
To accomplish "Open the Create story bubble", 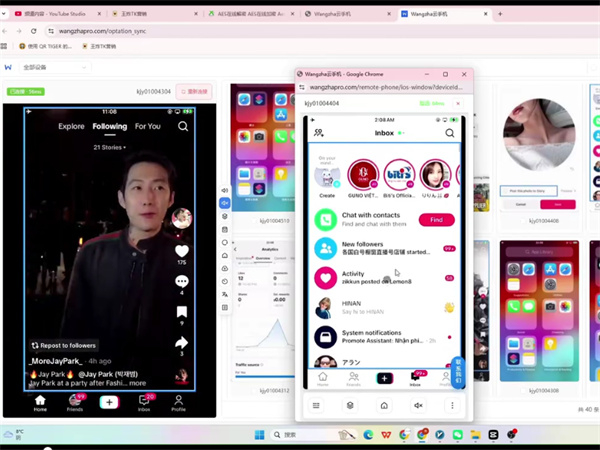I will pyautogui.click(x=327, y=178).
